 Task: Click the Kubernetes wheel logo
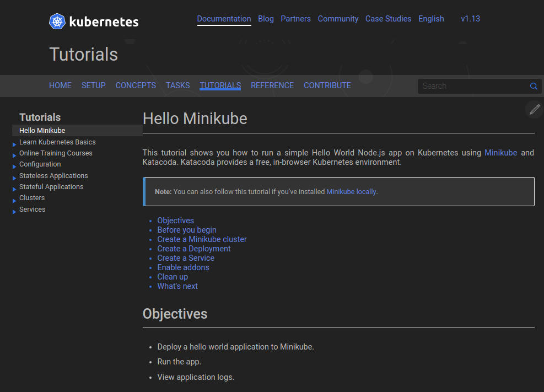pyautogui.click(x=56, y=22)
